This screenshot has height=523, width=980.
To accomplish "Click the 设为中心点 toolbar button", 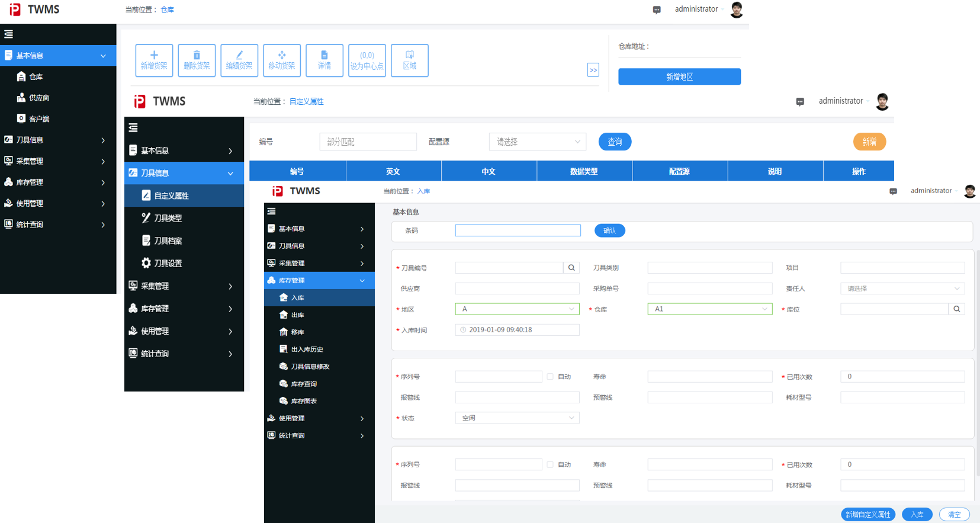I will point(367,60).
